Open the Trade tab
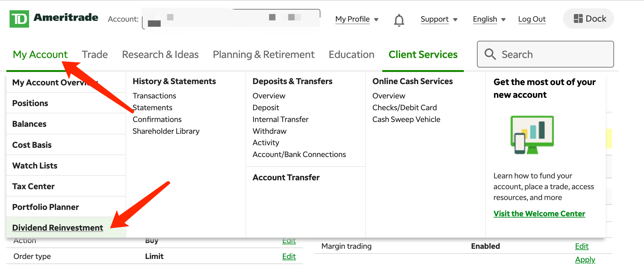This screenshot has width=644, height=265. [x=95, y=54]
